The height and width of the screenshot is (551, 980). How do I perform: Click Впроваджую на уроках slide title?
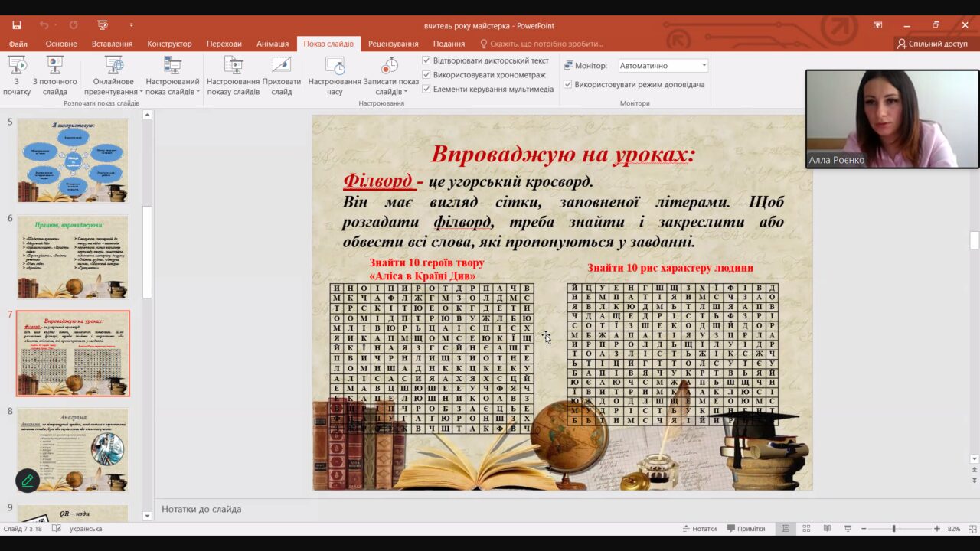[x=563, y=155]
